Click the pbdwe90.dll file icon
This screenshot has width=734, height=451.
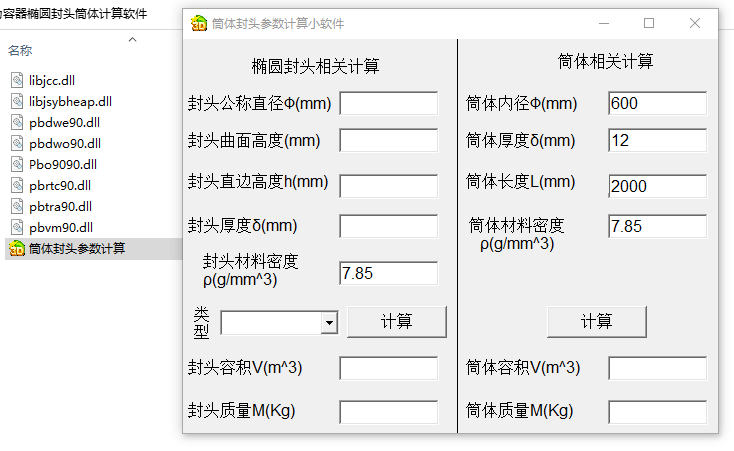pos(17,122)
